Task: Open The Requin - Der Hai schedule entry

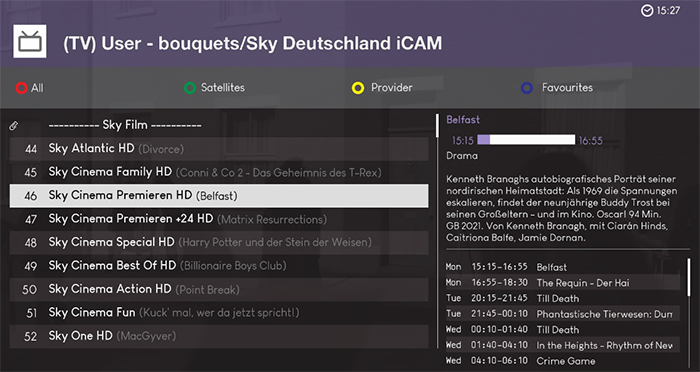Action: 562,283
